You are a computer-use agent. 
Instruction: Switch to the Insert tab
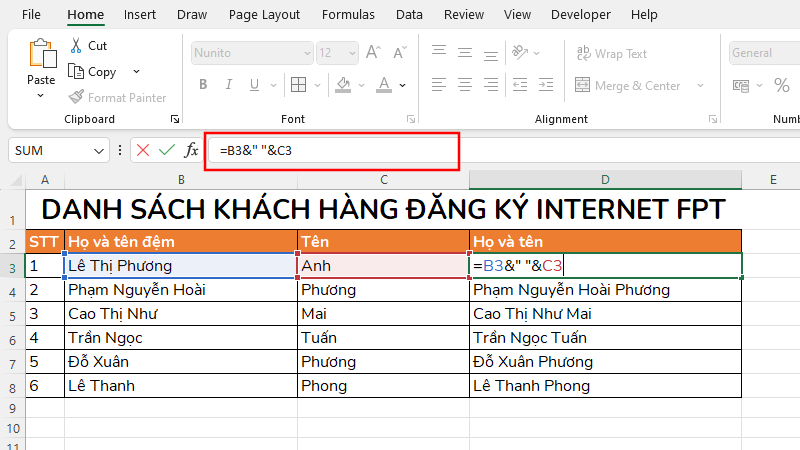(x=140, y=15)
